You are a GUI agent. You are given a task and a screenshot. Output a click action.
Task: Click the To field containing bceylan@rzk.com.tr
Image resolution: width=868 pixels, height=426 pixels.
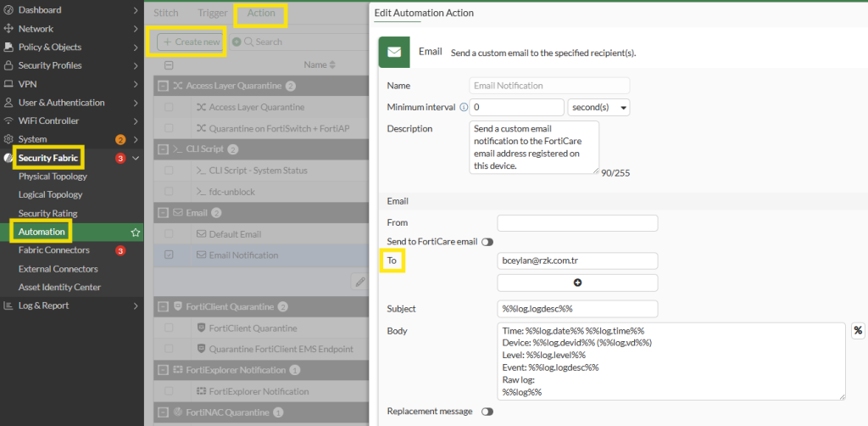(x=577, y=261)
